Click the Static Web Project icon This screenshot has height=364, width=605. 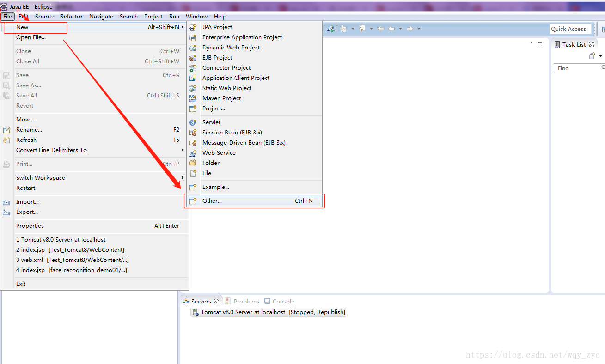(193, 88)
